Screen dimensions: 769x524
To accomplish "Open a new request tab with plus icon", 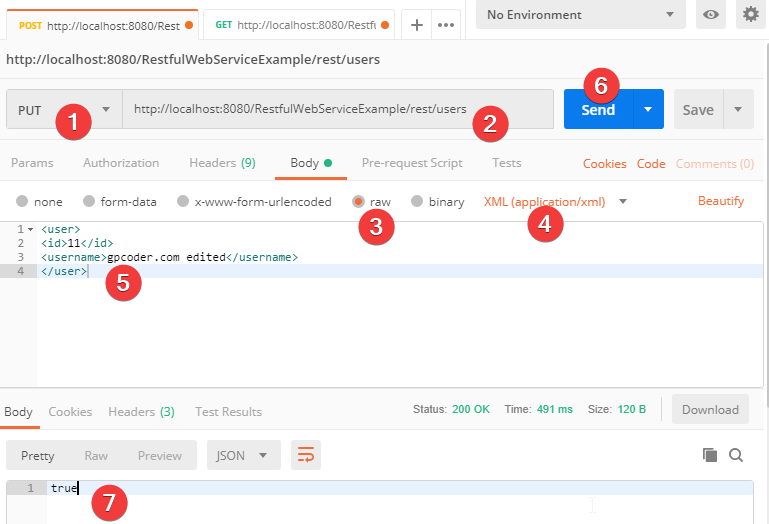I will tap(416, 25).
